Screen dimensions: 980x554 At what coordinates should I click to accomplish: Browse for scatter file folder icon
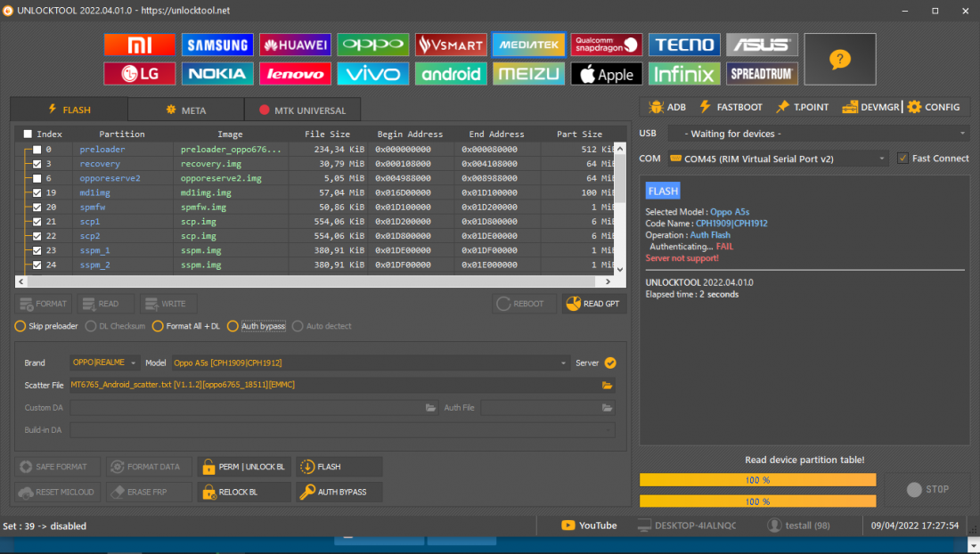[607, 386]
